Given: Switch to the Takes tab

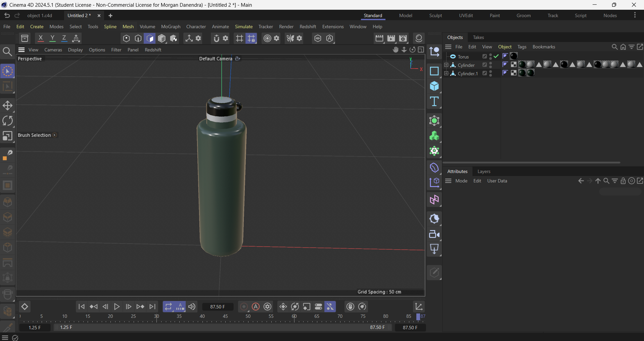Looking at the screenshot, I should [x=479, y=37].
